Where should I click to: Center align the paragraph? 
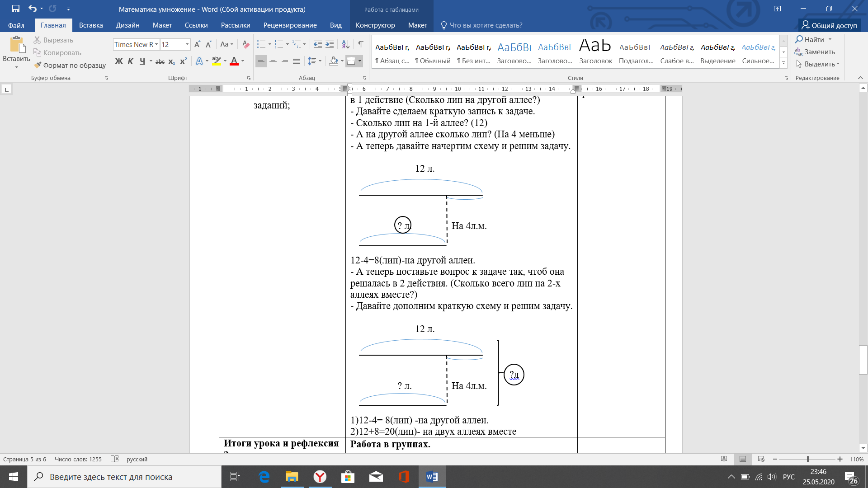[273, 61]
